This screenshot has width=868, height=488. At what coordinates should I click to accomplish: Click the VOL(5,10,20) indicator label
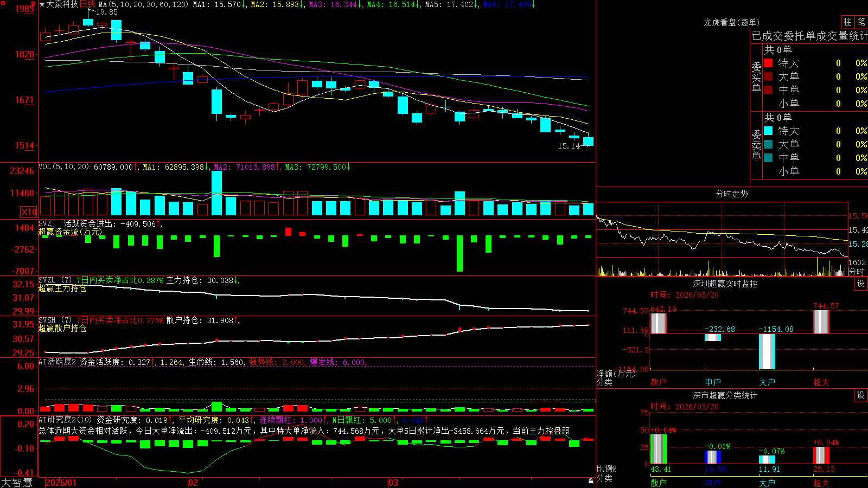64,167
